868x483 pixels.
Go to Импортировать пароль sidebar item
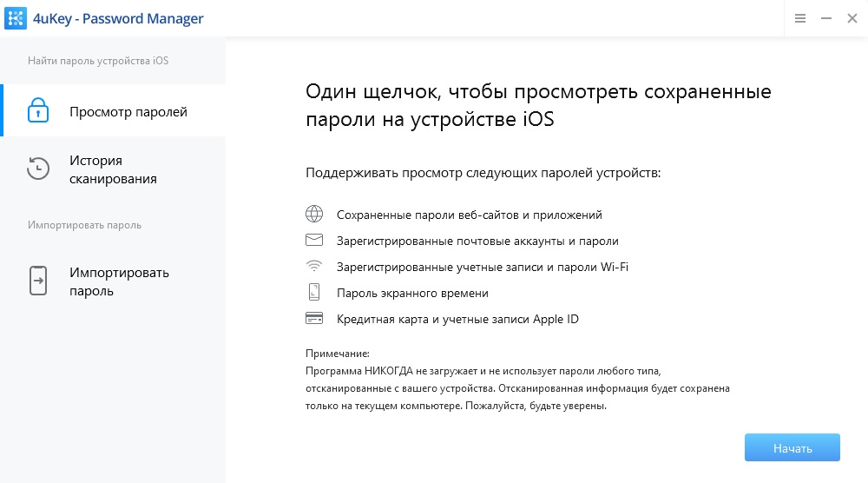(113, 281)
